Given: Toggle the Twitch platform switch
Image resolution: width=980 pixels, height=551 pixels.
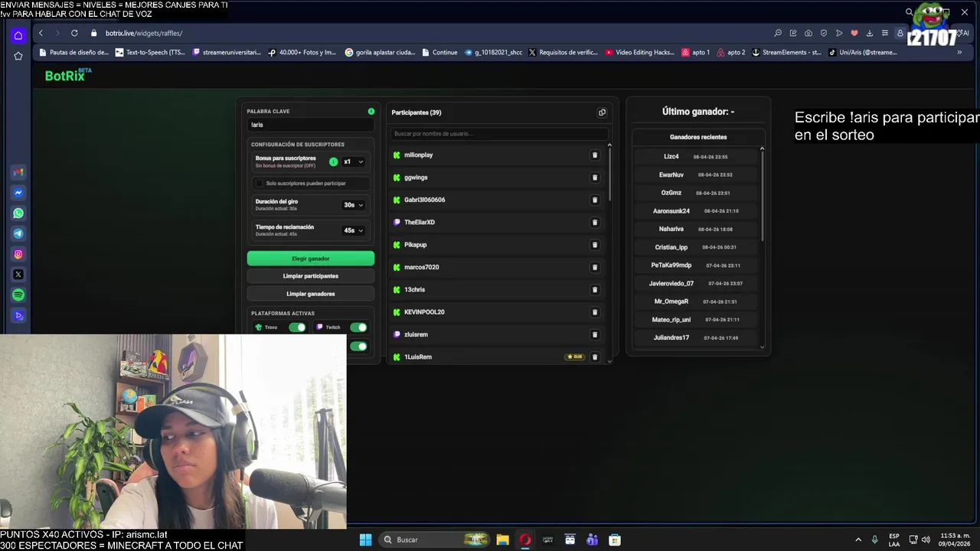Looking at the screenshot, I should [358, 328].
